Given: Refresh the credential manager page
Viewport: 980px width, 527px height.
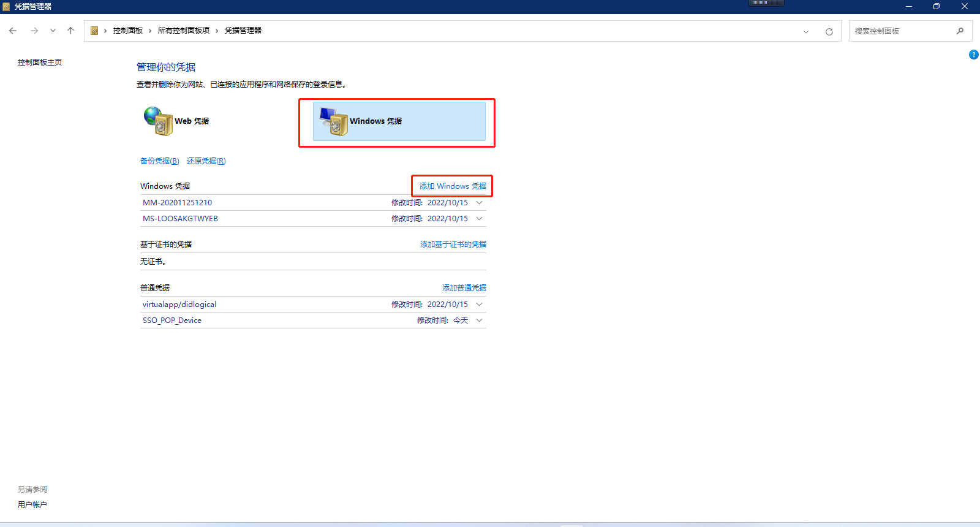Looking at the screenshot, I should point(829,31).
